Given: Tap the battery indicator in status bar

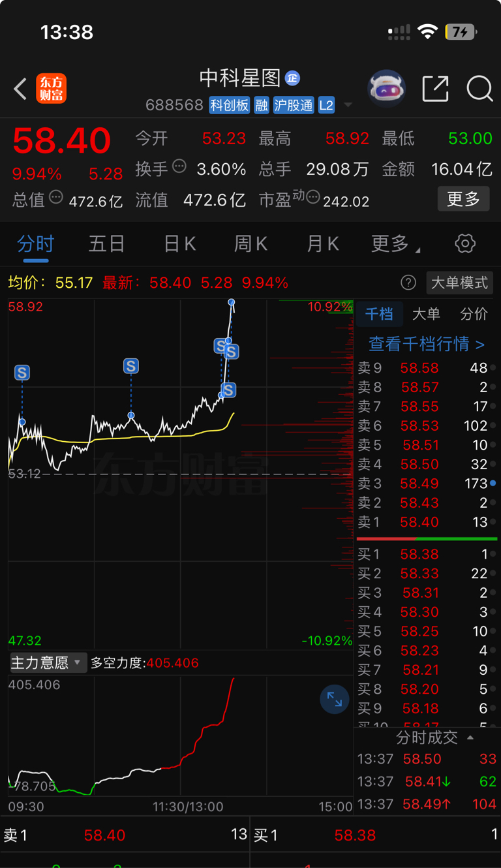Looking at the screenshot, I should (461, 31).
